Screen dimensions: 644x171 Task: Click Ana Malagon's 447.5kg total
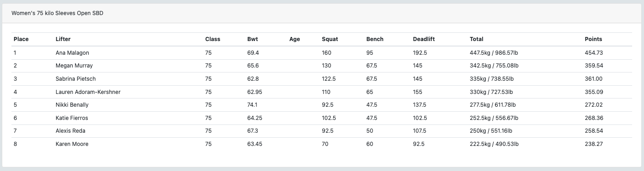pyautogui.click(x=494, y=53)
